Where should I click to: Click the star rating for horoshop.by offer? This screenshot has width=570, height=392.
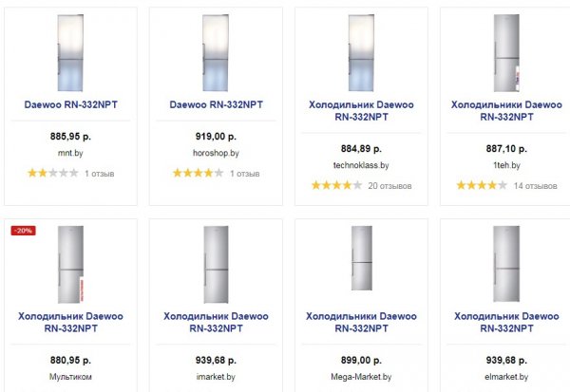point(198,174)
